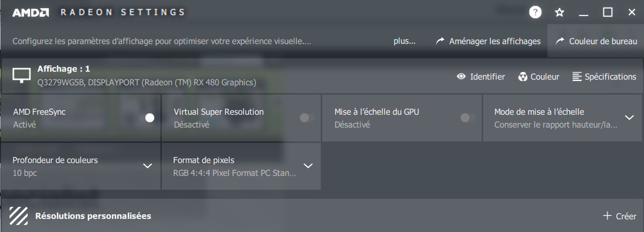Enable the Virtual Super Resolution toggle
The height and width of the screenshot is (232, 644).
click(x=307, y=118)
